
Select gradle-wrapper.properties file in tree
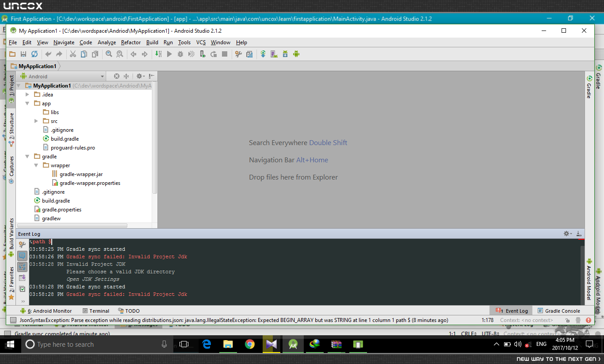[x=86, y=183]
